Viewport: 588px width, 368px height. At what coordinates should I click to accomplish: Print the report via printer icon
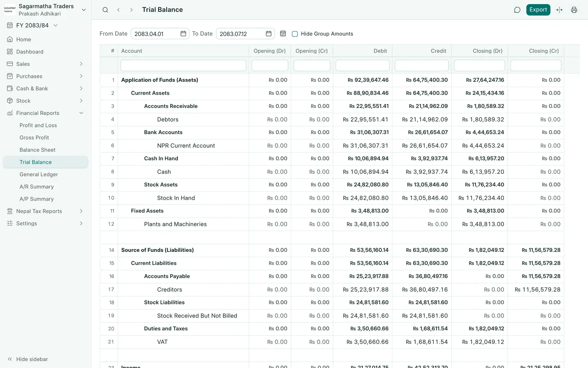(x=574, y=10)
